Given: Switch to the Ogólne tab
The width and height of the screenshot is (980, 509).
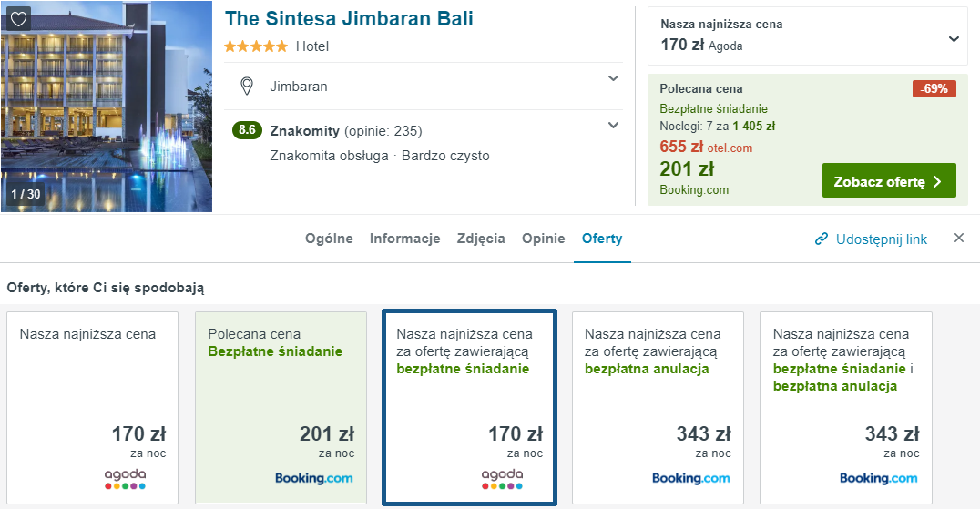Looking at the screenshot, I should tap(329, 239).
